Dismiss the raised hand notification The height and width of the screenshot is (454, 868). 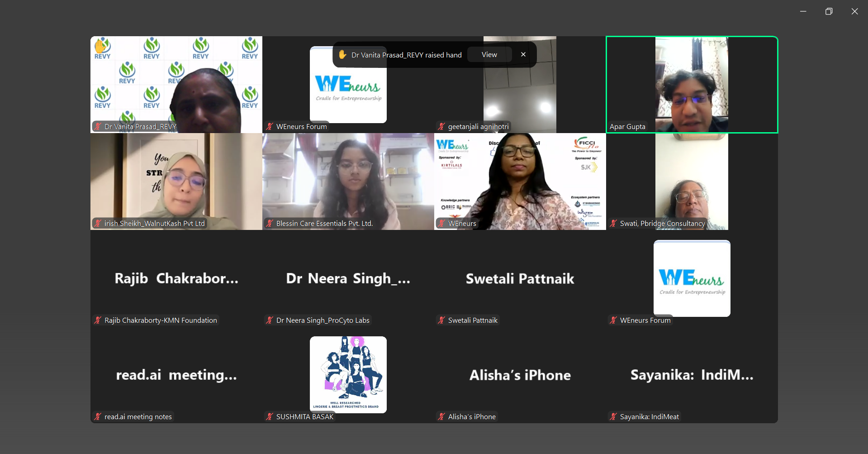point(523,55)
